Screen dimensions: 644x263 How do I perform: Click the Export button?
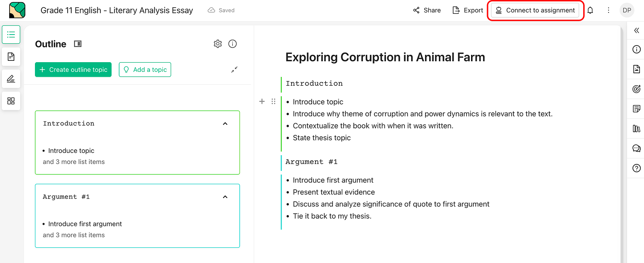click(x=468, y=10)
